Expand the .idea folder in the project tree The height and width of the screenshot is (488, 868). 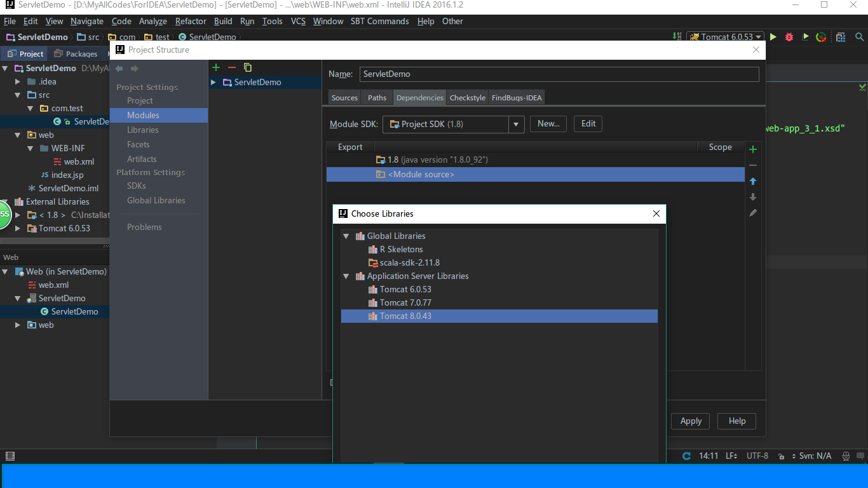(x=18, y=81)
